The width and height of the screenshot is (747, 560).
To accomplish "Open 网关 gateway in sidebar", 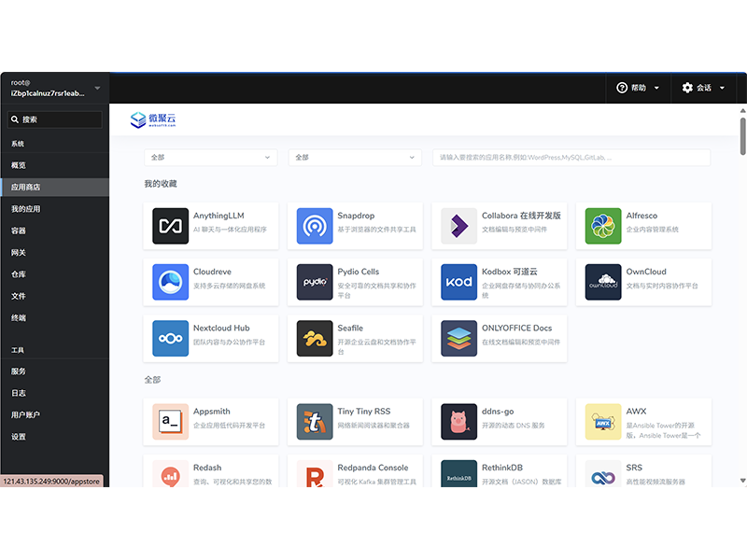I will (55, 253).
